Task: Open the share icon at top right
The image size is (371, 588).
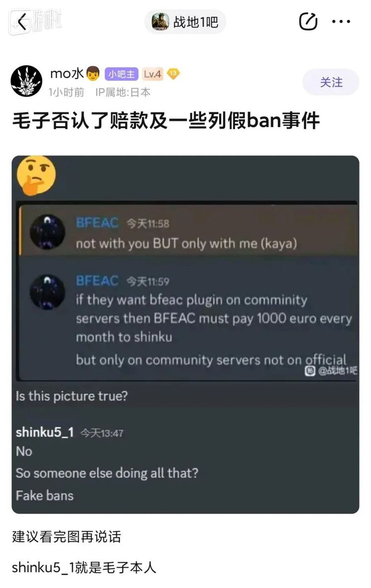Action: 308,21
